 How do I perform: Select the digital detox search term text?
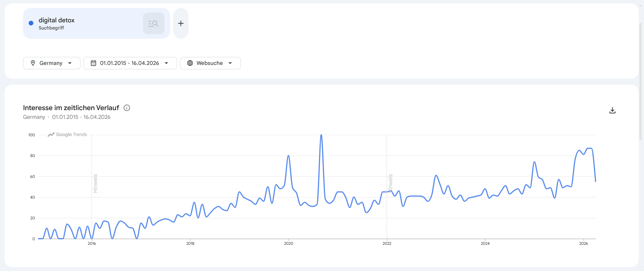coord(56,20)
